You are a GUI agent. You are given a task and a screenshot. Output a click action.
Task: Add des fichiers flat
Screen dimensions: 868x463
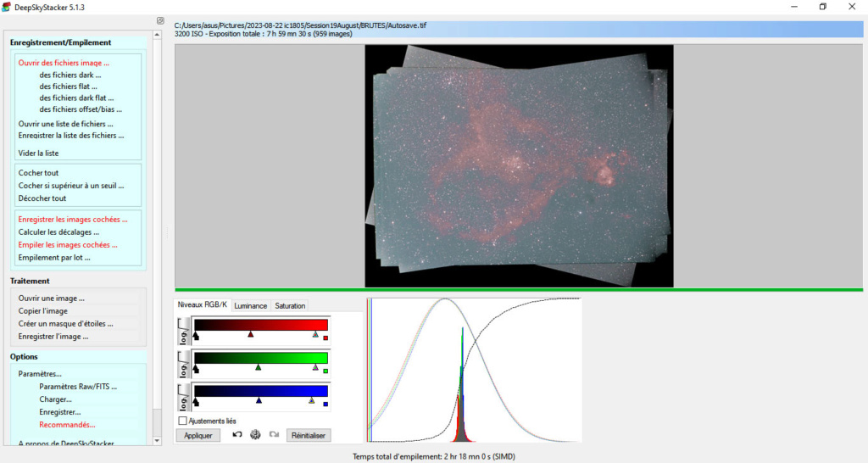pyautogui.click(x=68, y=86)
